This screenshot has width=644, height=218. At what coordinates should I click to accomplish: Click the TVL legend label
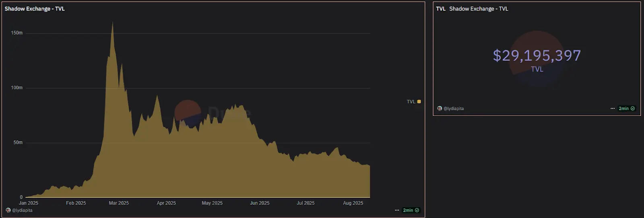411,102
